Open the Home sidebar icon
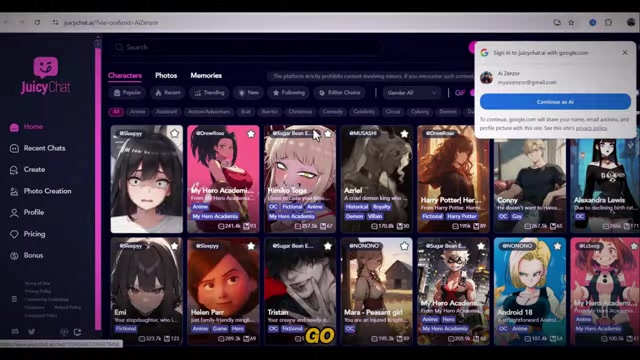 pyautogui.click(x=14, y=127)
